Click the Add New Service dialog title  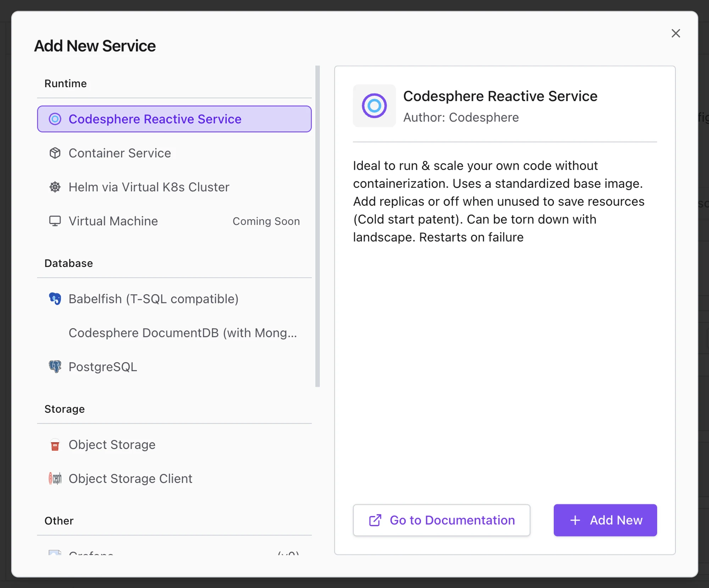[x=95, y=46]
